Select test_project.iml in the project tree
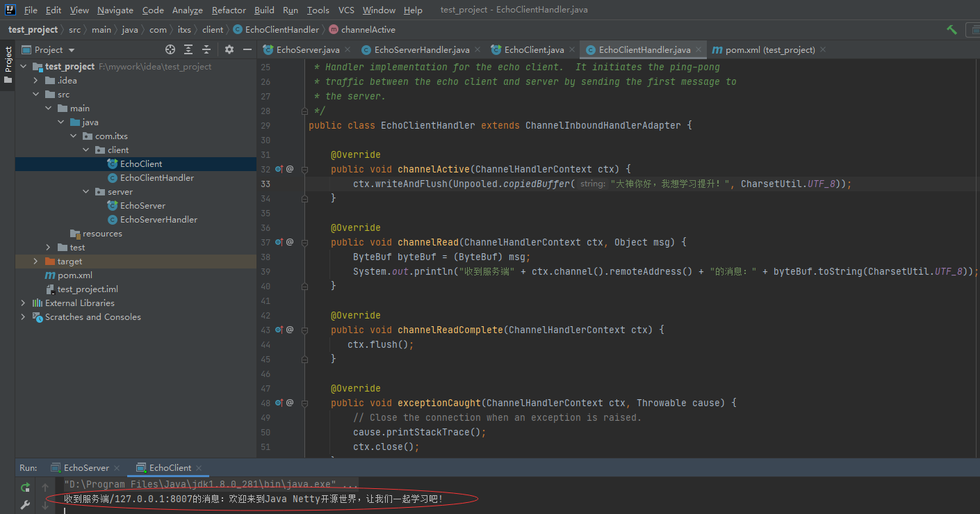The height and width of the screenshot is (514, 980). coord(136,289)
